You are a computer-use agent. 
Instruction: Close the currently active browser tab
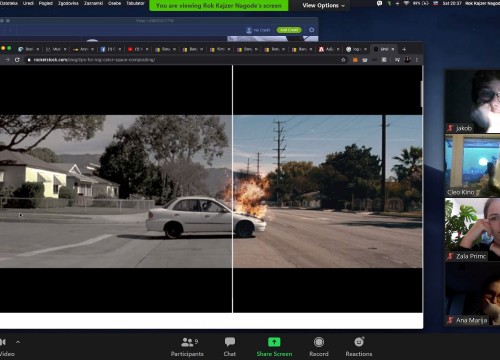tap(393, 49)
